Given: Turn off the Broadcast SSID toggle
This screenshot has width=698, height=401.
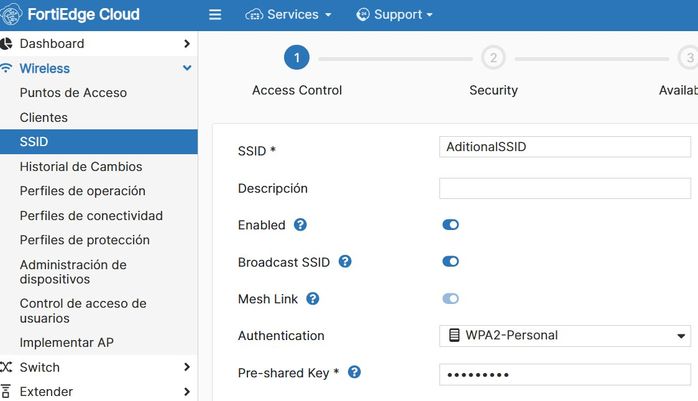Looking at the screenshot, I should point(450,262).
